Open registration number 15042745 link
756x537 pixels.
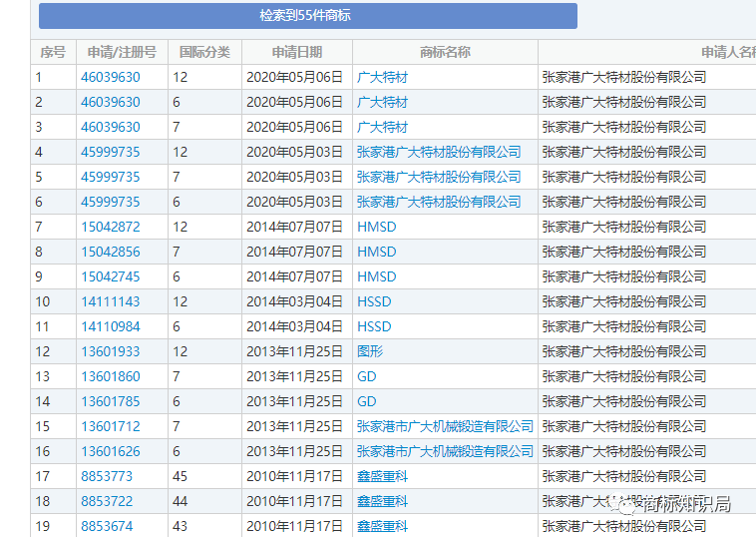[110, 276]
